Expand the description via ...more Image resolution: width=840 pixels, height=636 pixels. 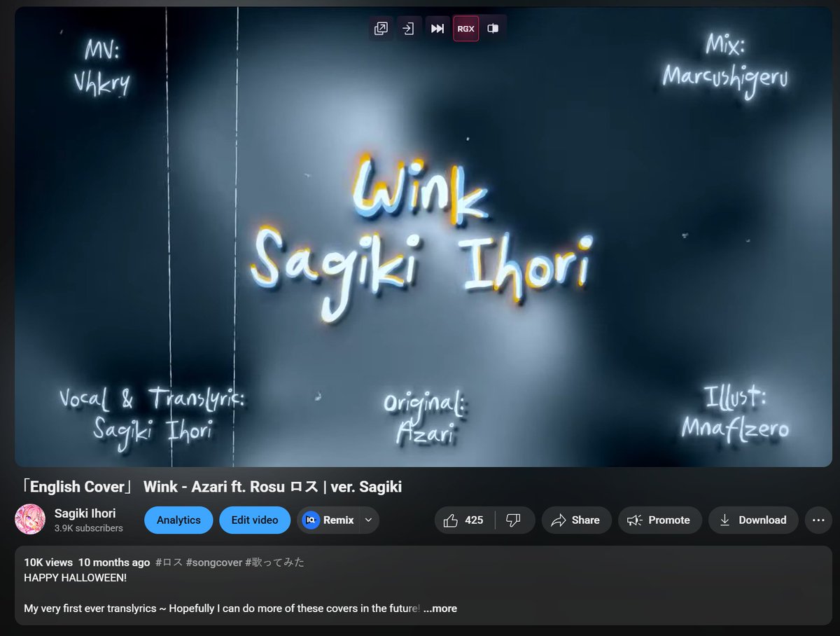440,608
